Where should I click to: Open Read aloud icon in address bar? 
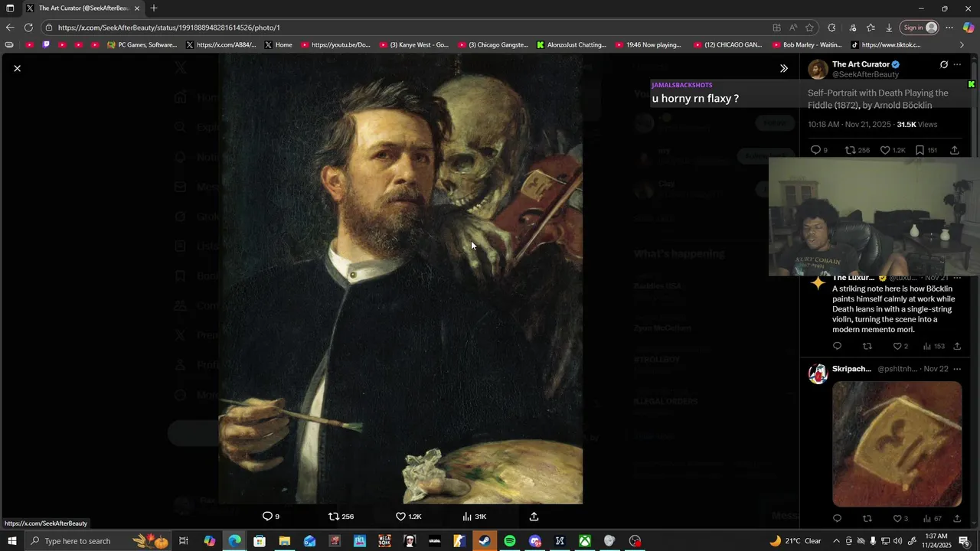tap(793, 28)
